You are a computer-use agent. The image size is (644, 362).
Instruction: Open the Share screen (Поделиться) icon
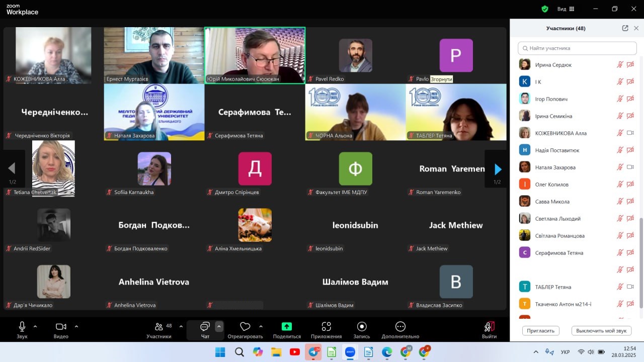(287, 327)
